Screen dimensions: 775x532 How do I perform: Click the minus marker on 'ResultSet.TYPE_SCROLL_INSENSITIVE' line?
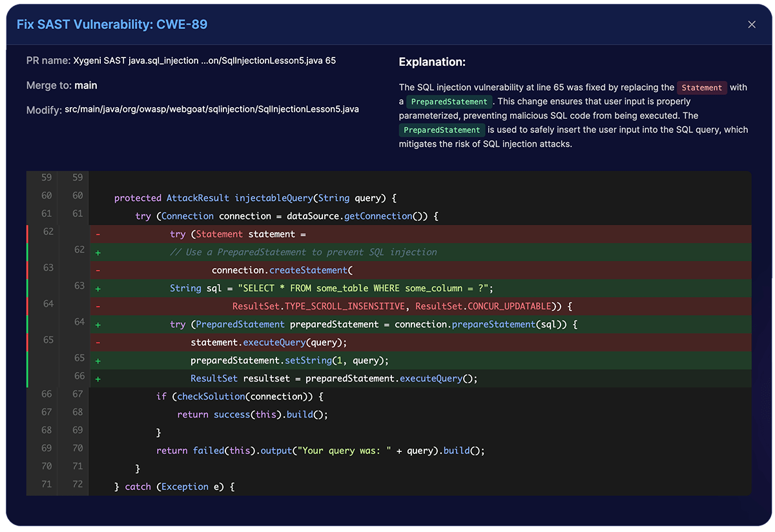tap(98, 307)
